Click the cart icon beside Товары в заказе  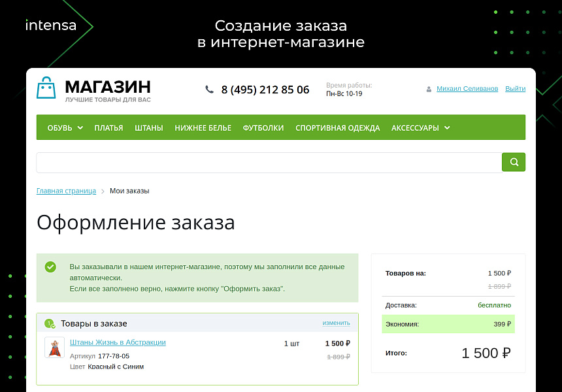point(50,323)
